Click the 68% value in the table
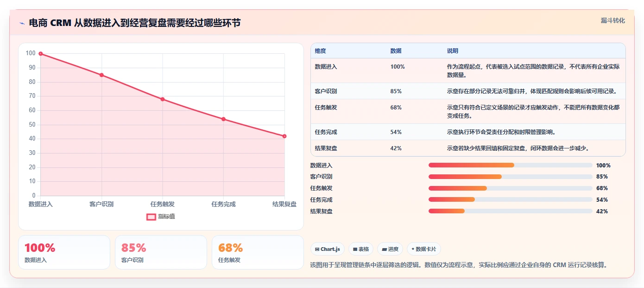Image resolution: width=644 pixels, height=288 pixels. pyautogui.click(x=396, y=108)
